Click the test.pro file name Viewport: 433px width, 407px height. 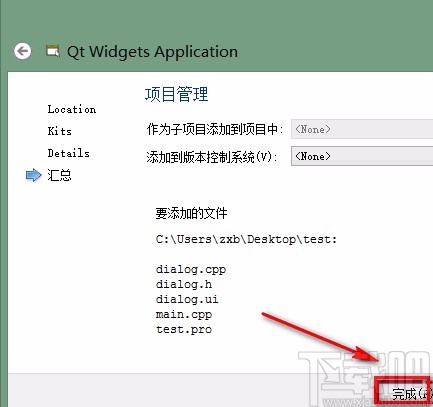[x=184, y=329]
